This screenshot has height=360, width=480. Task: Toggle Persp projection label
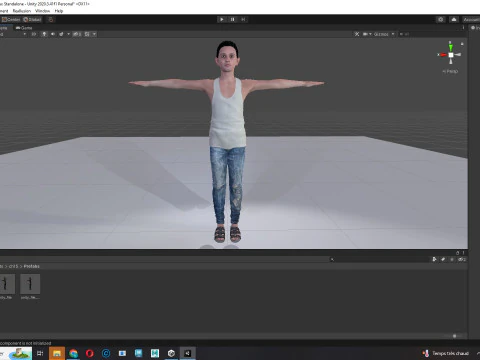click(450, 71)
